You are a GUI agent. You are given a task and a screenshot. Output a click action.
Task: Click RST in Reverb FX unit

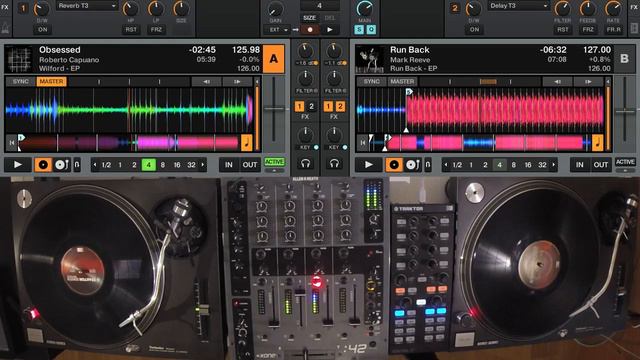pos(131,29)
